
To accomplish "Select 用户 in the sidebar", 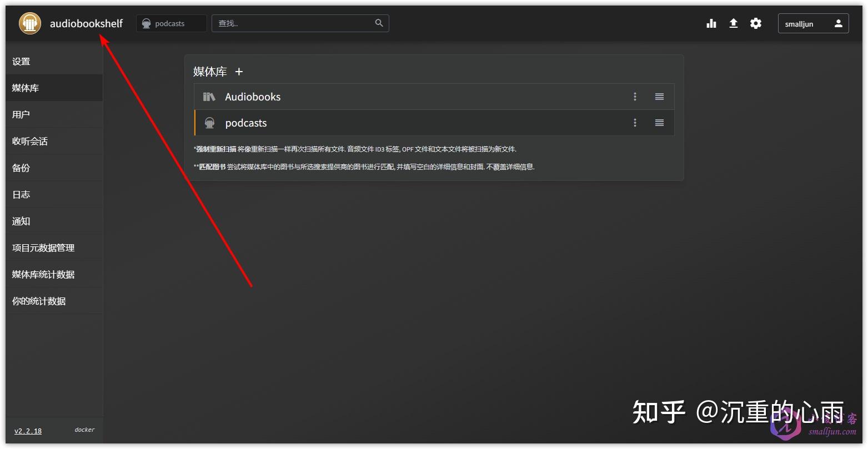I will point(20,114).
